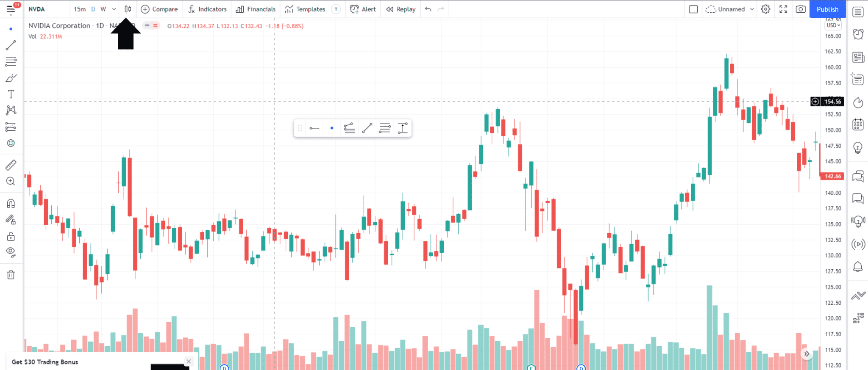Screen dimensions: 868x370
Task: Open the Ideas Stream icon
Action: [x=858, y=221]
